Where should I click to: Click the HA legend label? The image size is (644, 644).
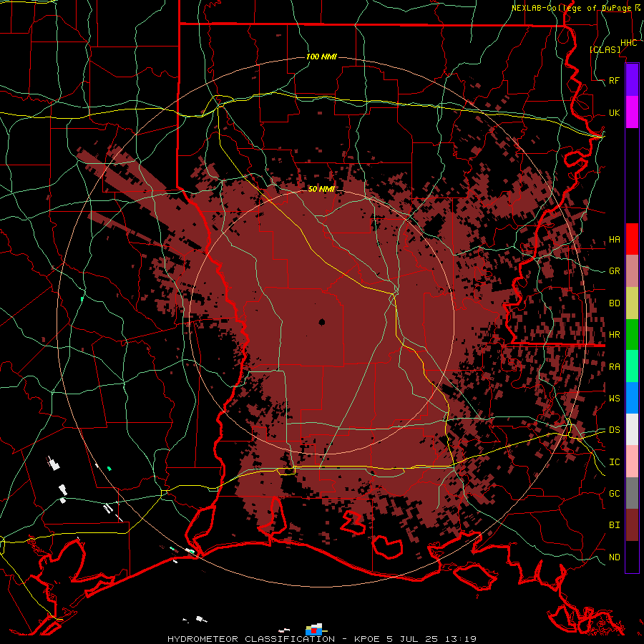click(x=614, y=240)
